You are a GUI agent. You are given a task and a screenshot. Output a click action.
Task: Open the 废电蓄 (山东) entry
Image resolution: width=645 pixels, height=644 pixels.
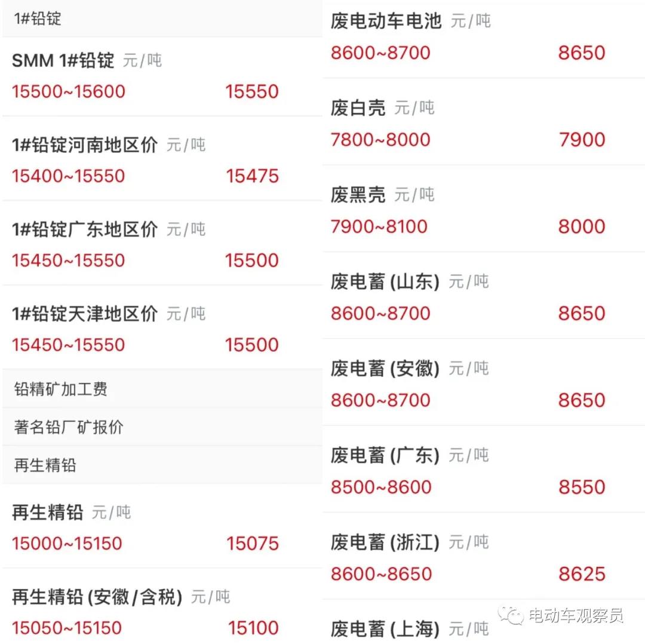pyautogui.click(x=484, y=296)
